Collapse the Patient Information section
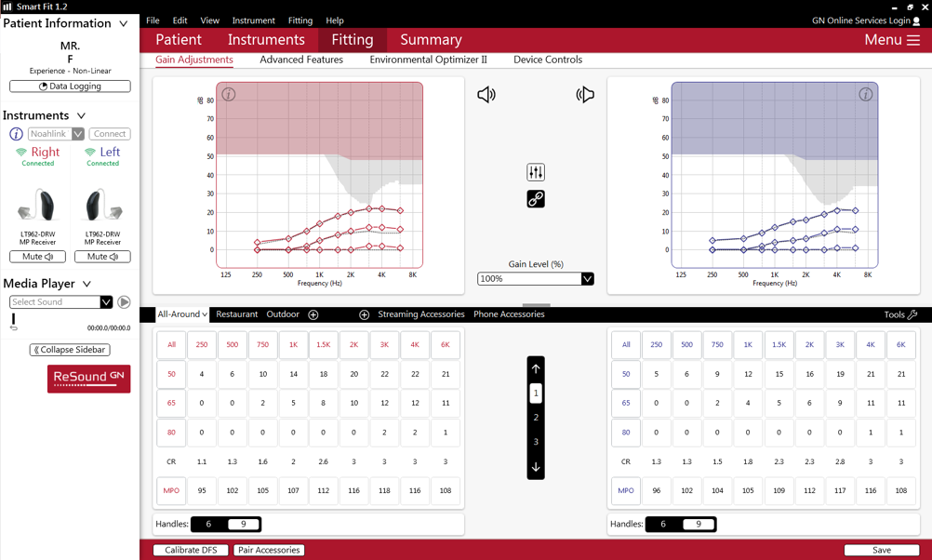Screen dimensions: 932x560 coord(124,24)
